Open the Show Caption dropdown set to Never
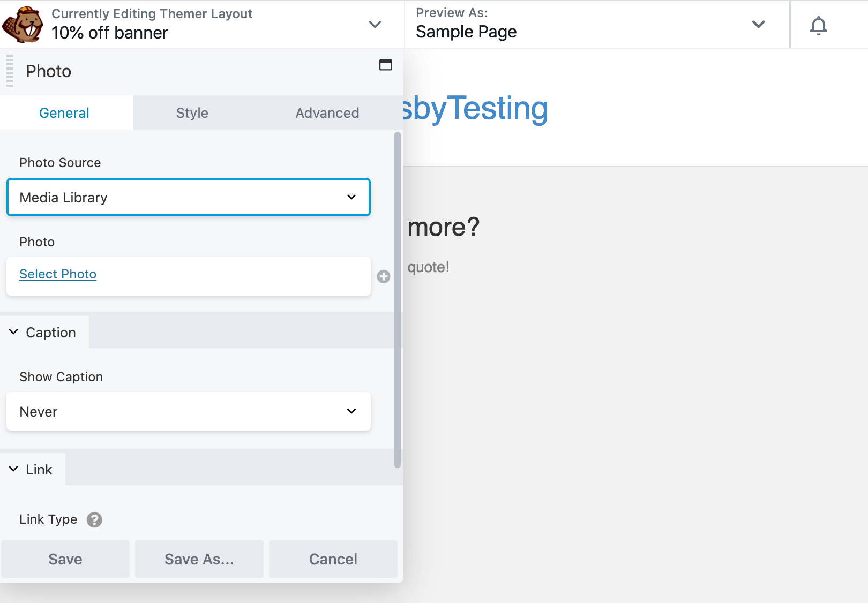 click(x=188, y=411)
